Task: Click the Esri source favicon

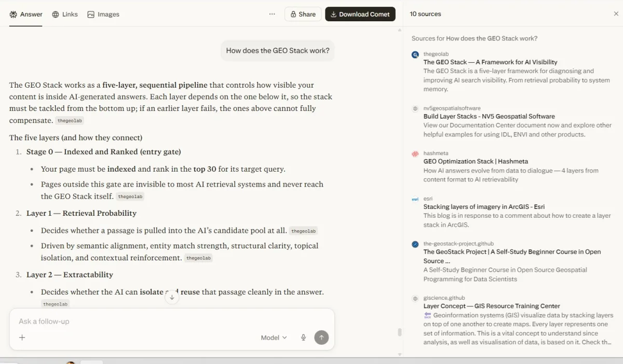Action: (415, 199)
